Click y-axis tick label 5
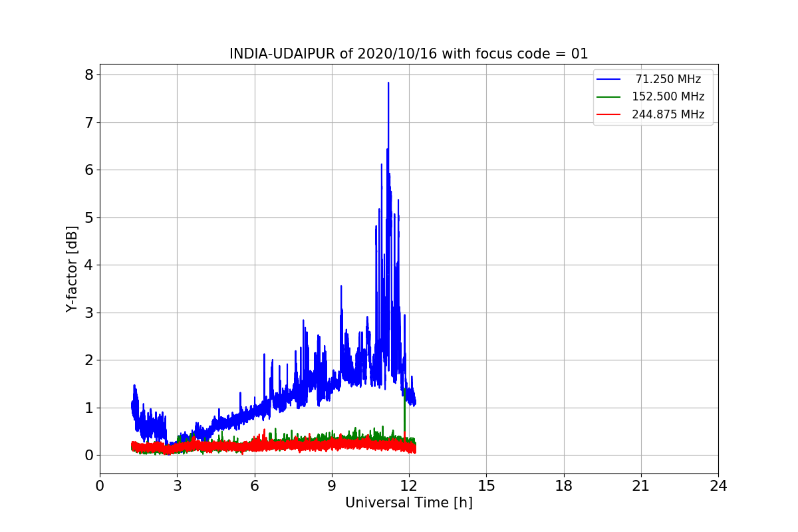 88,217
